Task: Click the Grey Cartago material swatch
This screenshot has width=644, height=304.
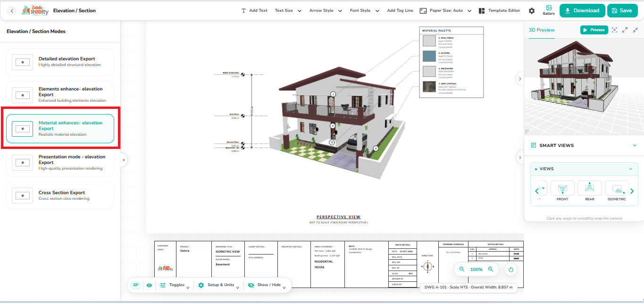Action: pos(429,87)
